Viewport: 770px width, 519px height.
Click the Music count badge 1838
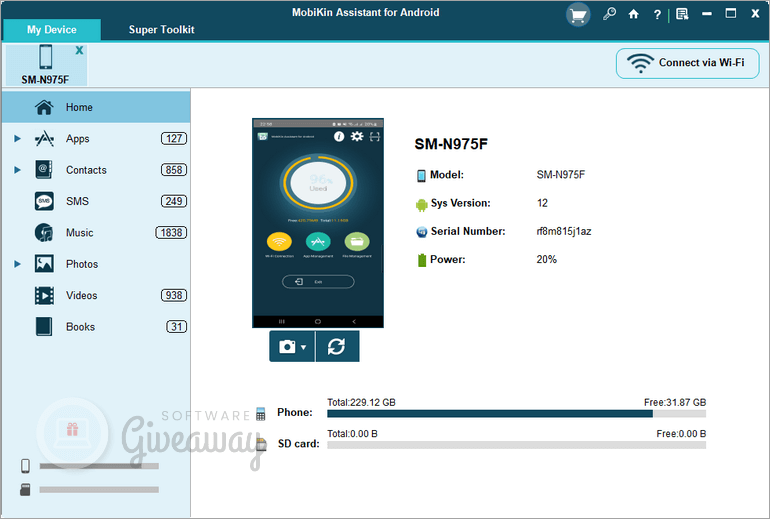click(171, 233)
